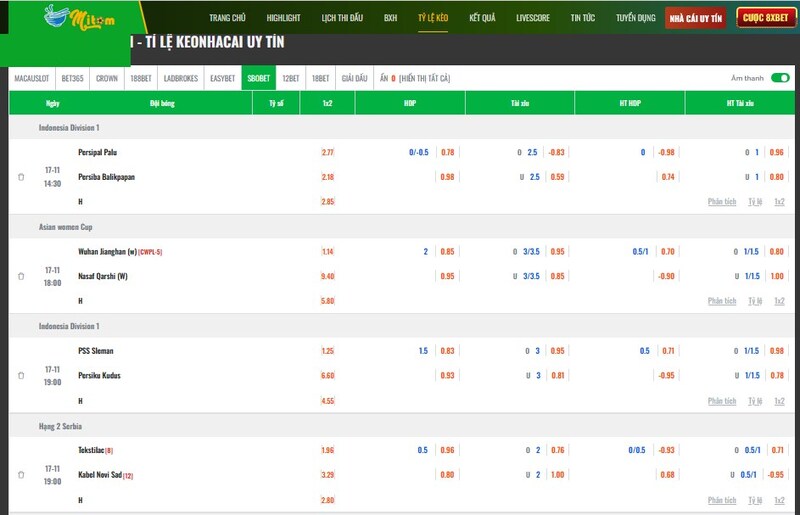
Task: Open Phân tích for Persipal Palu match
Action: pyautogui.click(x=721, y=201)
